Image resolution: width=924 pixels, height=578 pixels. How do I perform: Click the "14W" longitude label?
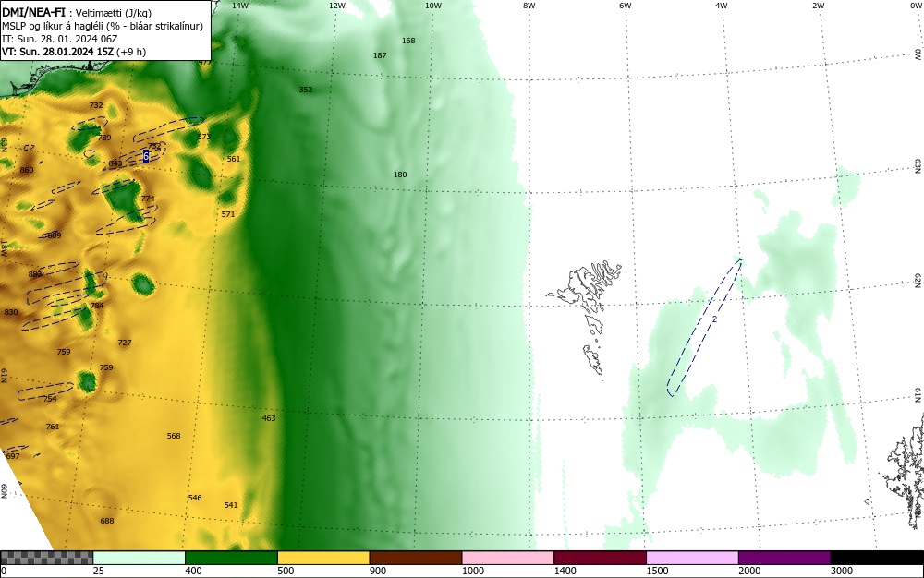click(x=240, y=6)
